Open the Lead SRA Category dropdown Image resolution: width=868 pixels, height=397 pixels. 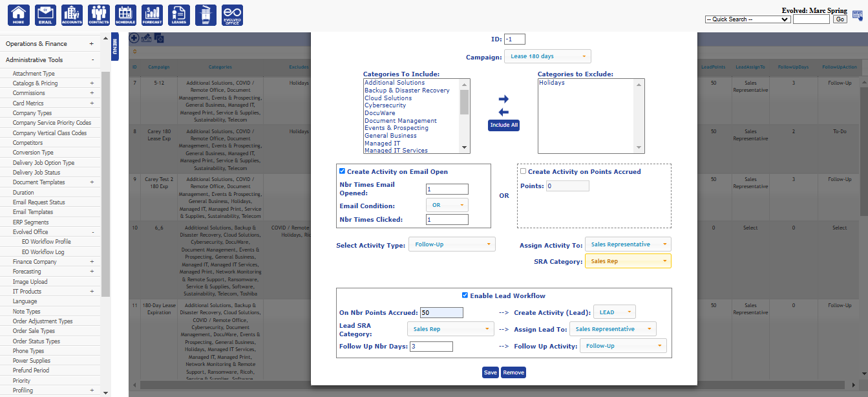tap(450, 329)
